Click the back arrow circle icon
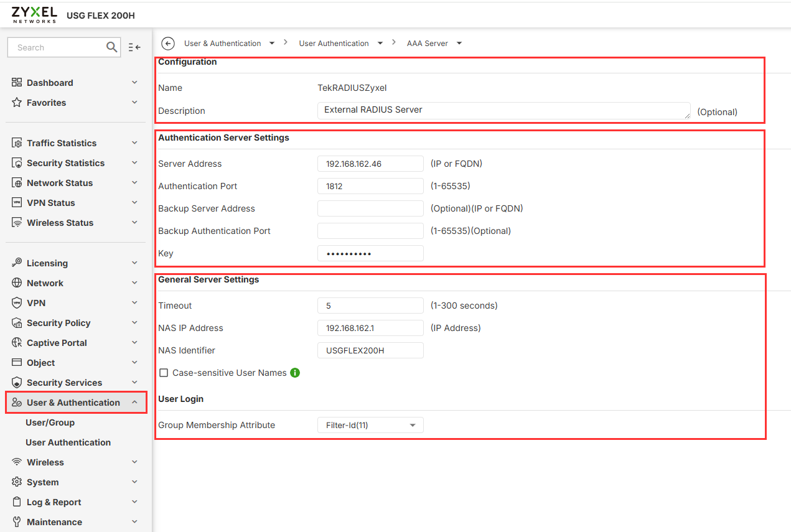This screenshot has height=532, width=791. [167, 44]
